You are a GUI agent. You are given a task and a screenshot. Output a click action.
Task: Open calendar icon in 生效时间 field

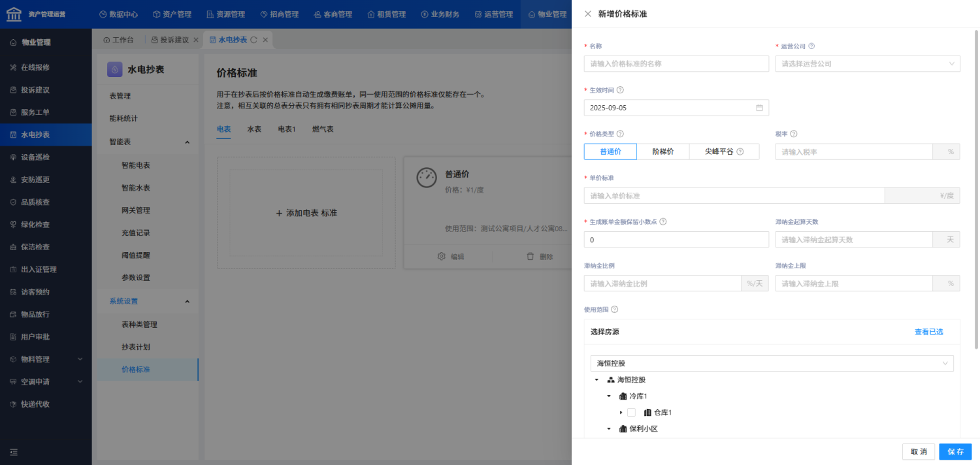(759, 108)
